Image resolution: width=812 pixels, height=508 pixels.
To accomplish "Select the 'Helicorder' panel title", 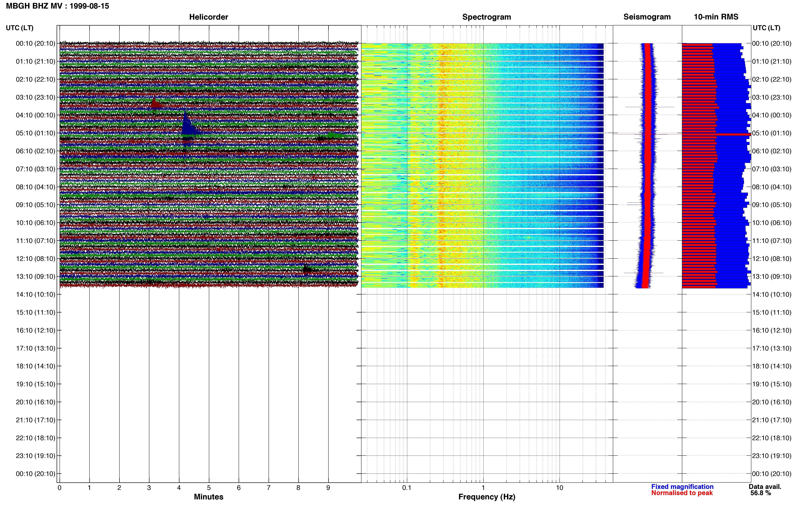I will tap(209, 17).
